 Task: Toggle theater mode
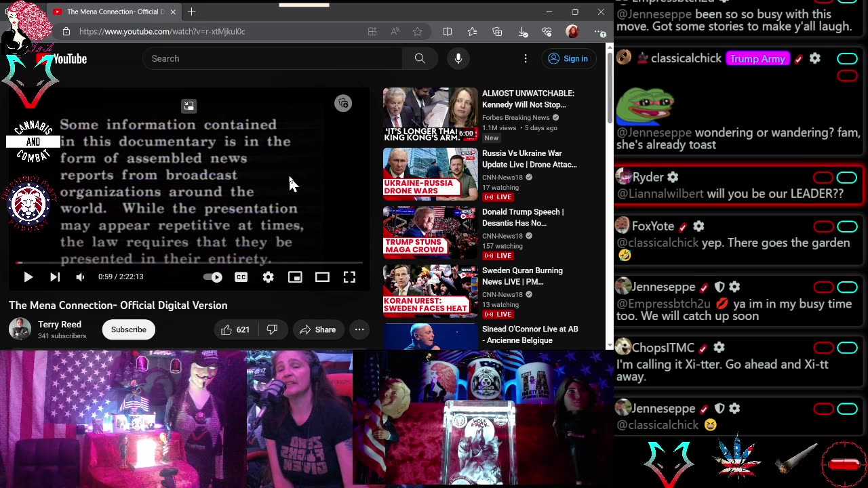pyautogui.click(x=322, y=277)
